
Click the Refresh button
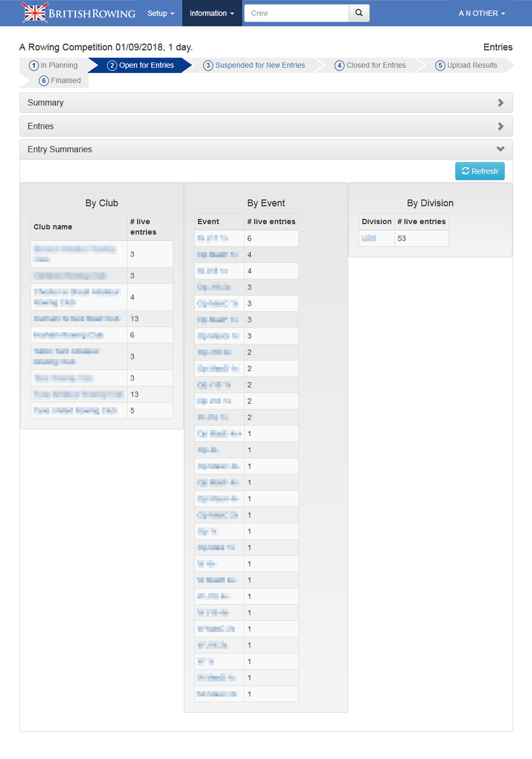[480, 171]
